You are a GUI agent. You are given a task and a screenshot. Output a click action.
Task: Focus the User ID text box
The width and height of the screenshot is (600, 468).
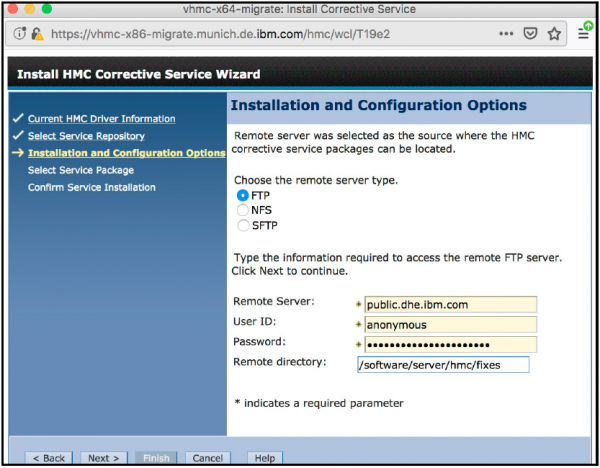coord(446,324)
